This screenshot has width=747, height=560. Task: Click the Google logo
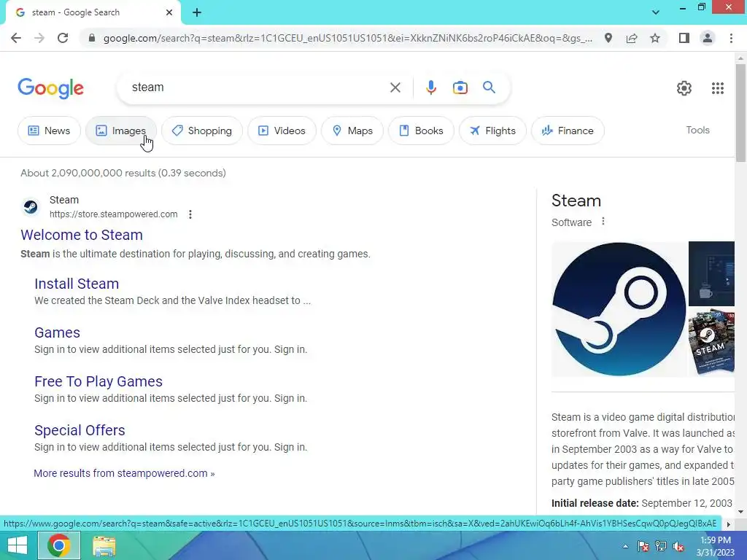point(50,88)
